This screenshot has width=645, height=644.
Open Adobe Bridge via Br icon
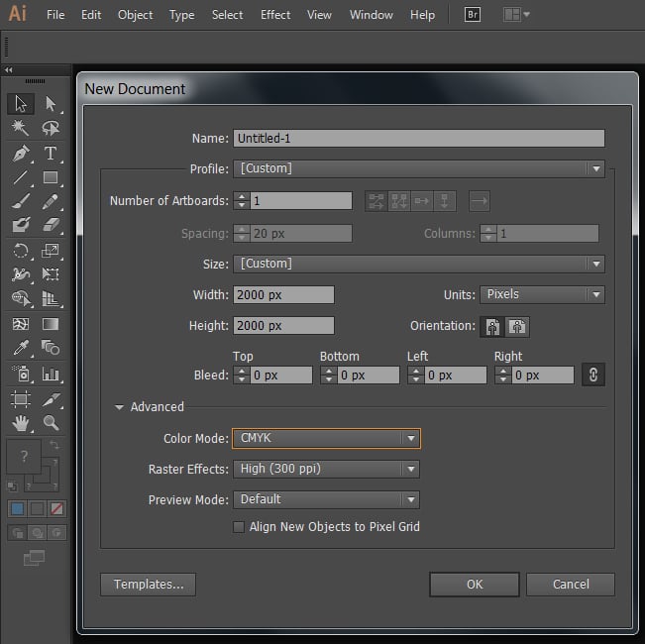(x=474, y=15)
